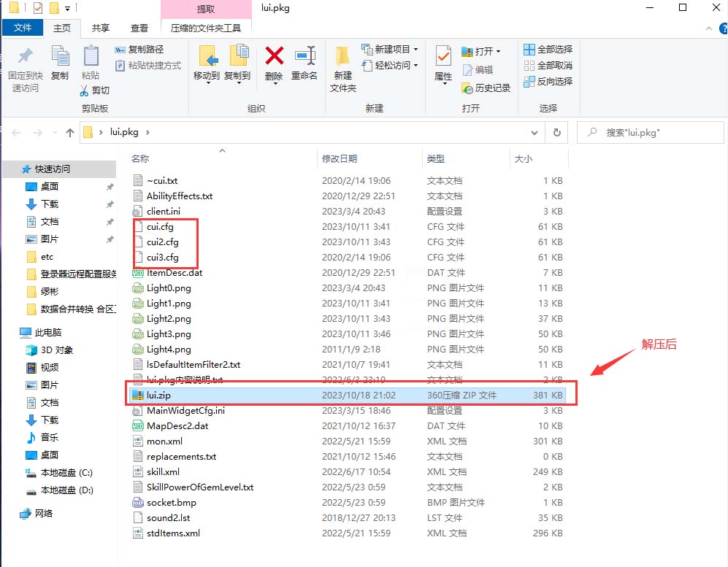This screenshot has height=567, width=728.
Task: Click Select all (全部选择)
Action: click(548, 49)
